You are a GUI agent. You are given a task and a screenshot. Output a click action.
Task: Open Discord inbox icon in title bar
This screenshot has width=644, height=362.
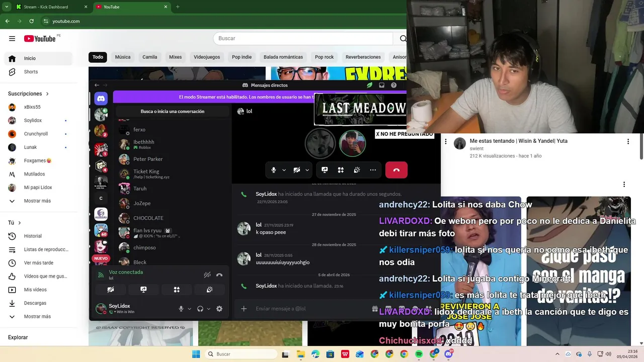pos(381,85)
